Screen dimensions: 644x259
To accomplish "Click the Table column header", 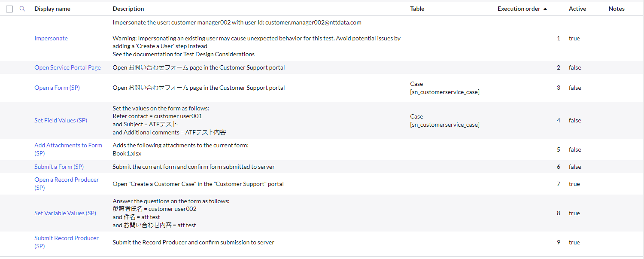I will pyautogui.click(x=417, y=9).
